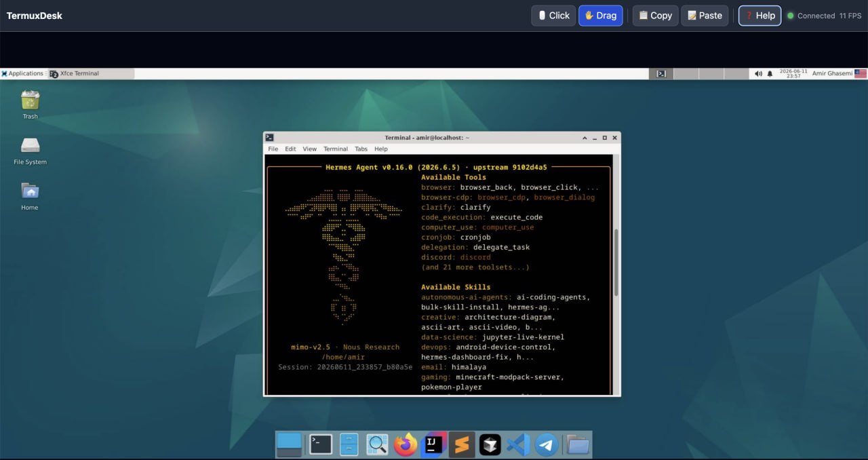The image size is (868, 460).
Task: Open the Terminal menu in menu bar
Action: pos(336,149)
